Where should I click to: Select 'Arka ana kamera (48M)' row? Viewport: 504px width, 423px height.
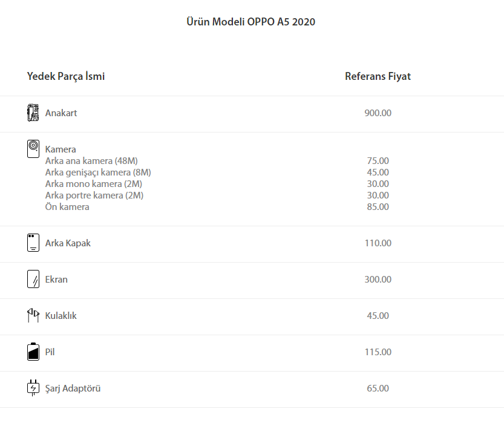(91, 161)
